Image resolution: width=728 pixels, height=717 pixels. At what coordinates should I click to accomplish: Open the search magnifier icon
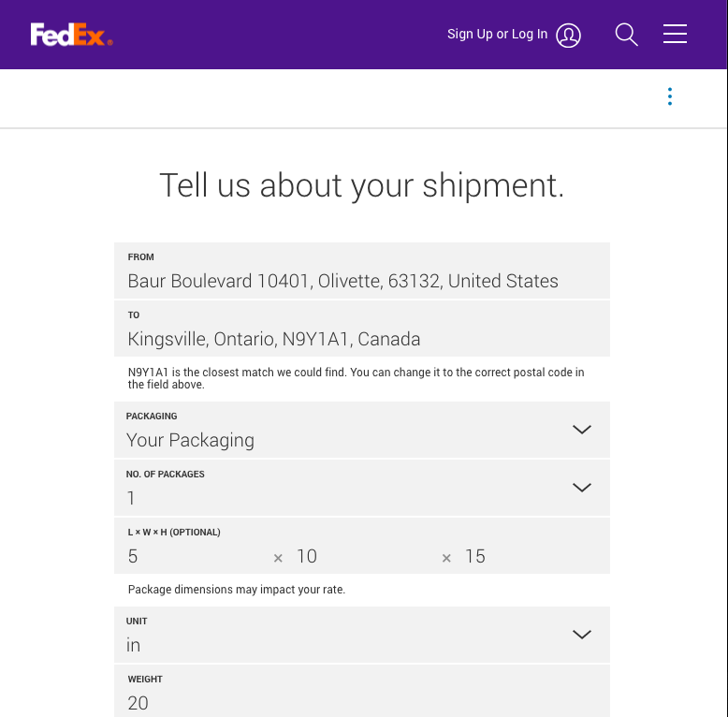tap(626, 35)
